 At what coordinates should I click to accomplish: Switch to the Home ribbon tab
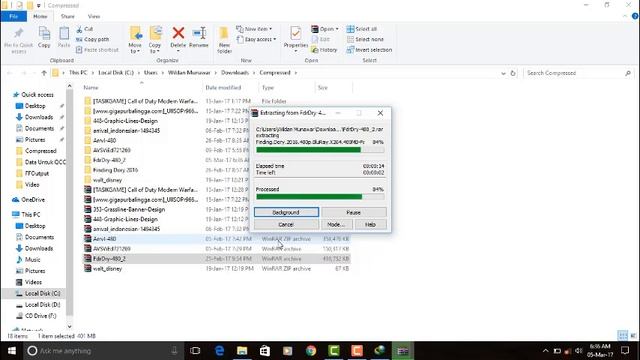[x=40, y=16]
